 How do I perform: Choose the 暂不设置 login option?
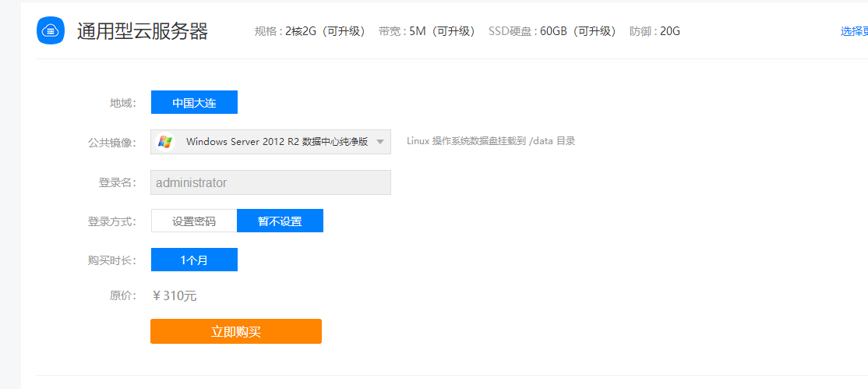[x=280, y=221]
